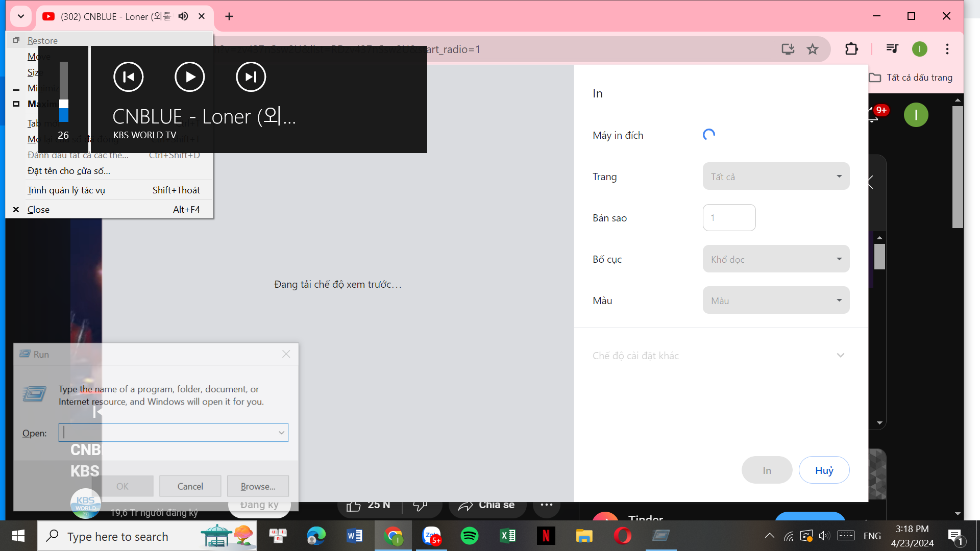This screenshot has width=980, height=551.
Task: Skip to next track in media overlay
Action: tap(251, 77)
